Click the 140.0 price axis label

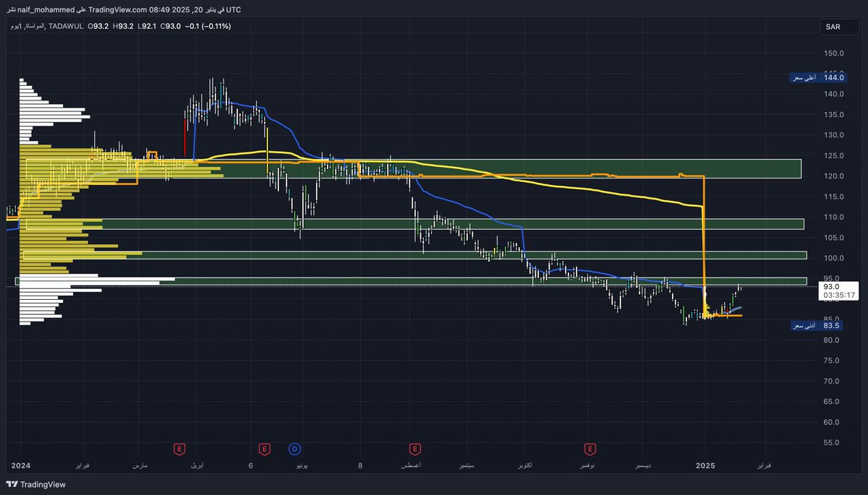[834, 94]
